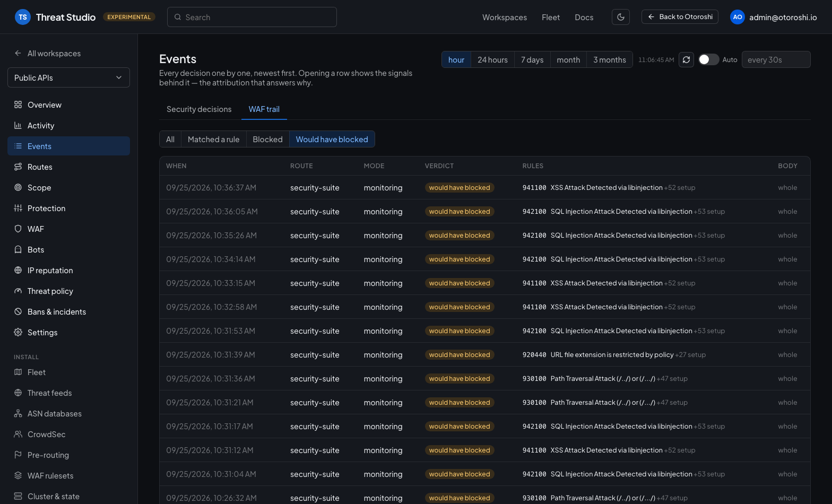Toggle dark mode moon icon
Viewport: 832px width, 504px height.
[621, 17]
